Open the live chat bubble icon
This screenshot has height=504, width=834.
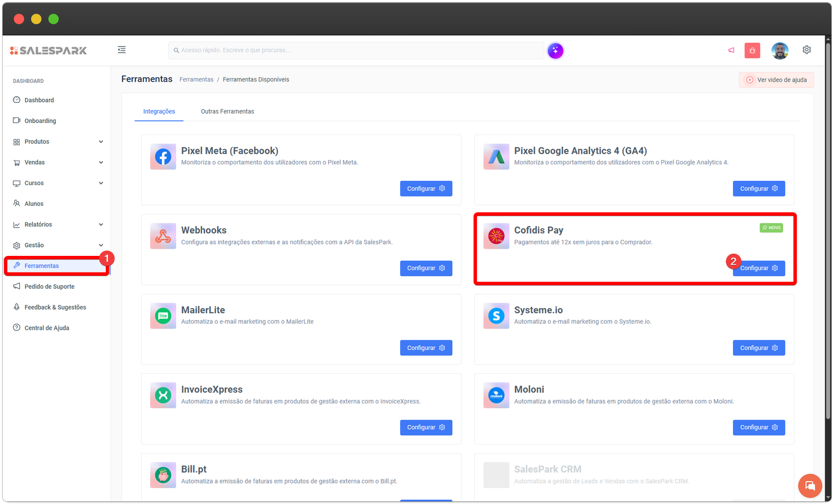[810, 486]
